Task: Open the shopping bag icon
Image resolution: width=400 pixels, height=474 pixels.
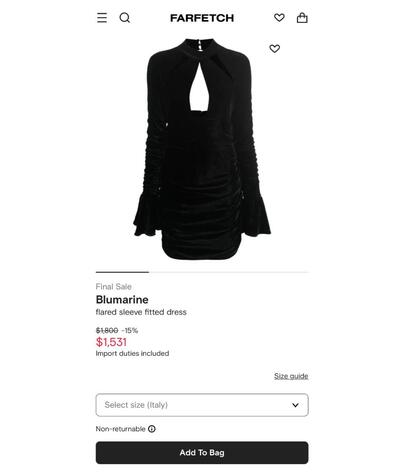Action: [302, 18]
